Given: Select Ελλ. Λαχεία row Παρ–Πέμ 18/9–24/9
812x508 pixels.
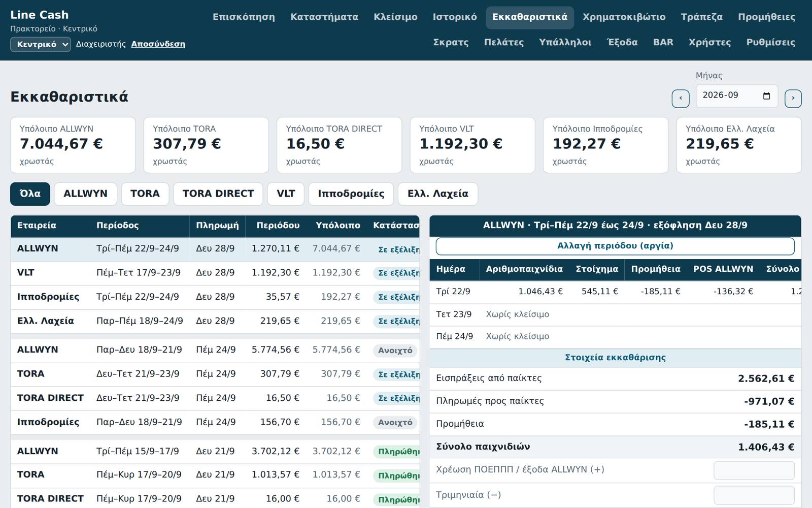Looking at the screenshot, I should pos(215,322).
